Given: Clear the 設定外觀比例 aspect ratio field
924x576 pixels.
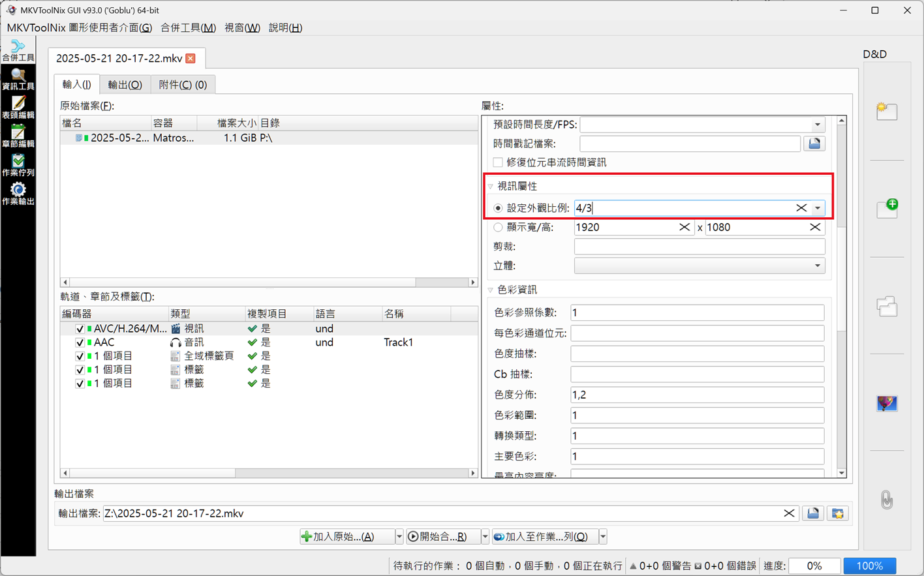Looking at the screenshot, I should click(801, 208).
